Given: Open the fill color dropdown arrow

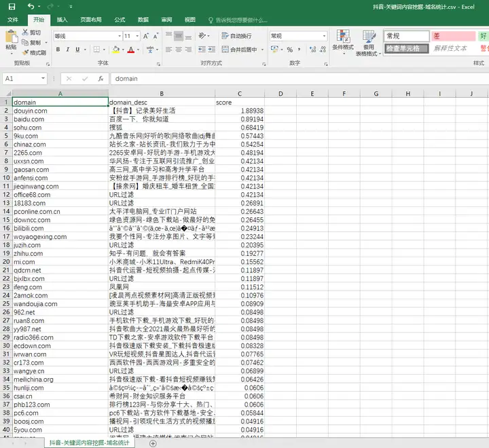Looking at the screenshot, I should tap(123, 50).
